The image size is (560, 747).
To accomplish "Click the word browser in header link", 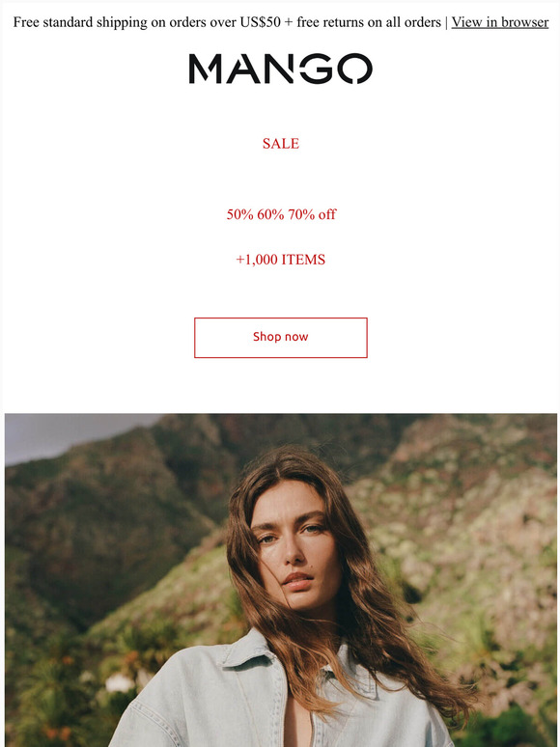I will point(524,22).
